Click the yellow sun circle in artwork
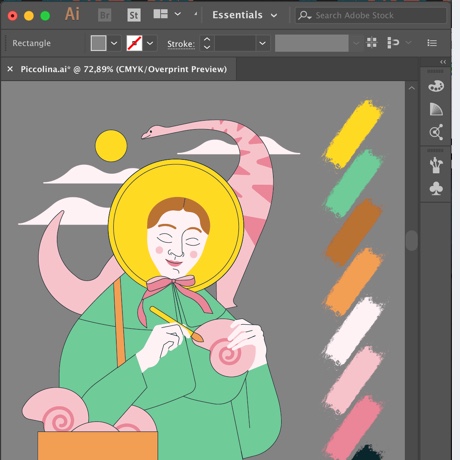Viewport: 460px width, 460px height. point(111,146)
